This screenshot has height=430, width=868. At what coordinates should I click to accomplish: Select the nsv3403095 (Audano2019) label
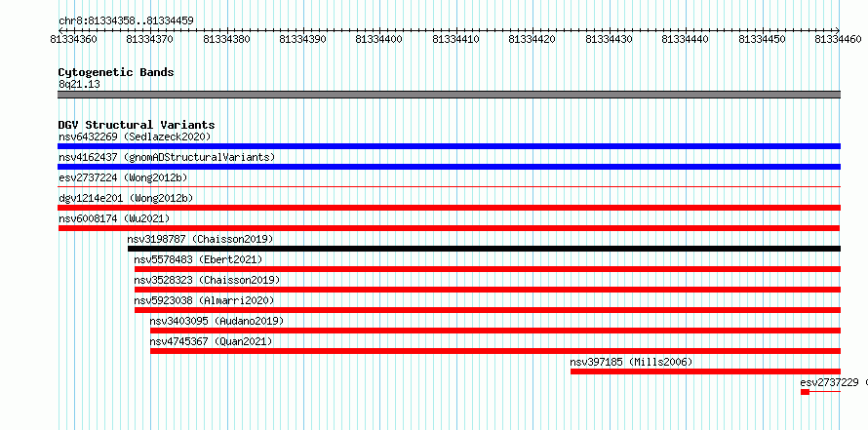(217, 321)
